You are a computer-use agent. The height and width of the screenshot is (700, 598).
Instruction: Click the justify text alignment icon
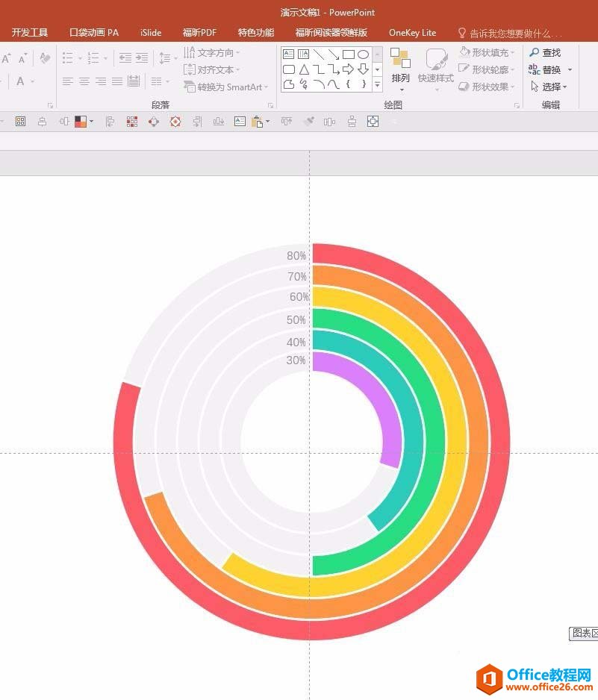click(x=116, y=81)
